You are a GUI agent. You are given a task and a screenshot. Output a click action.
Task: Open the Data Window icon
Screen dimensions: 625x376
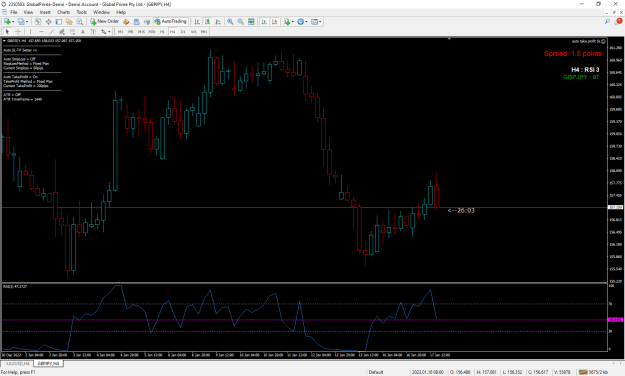(48, 22)
